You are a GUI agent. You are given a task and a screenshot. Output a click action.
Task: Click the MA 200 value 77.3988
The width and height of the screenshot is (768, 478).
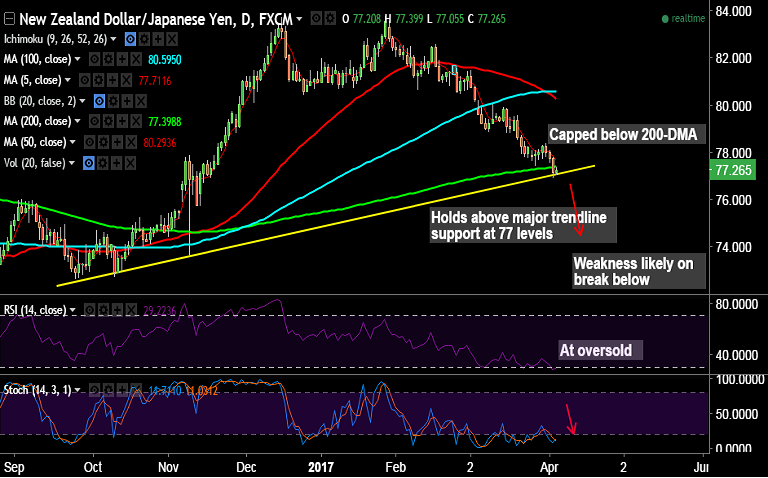(165, 121)
